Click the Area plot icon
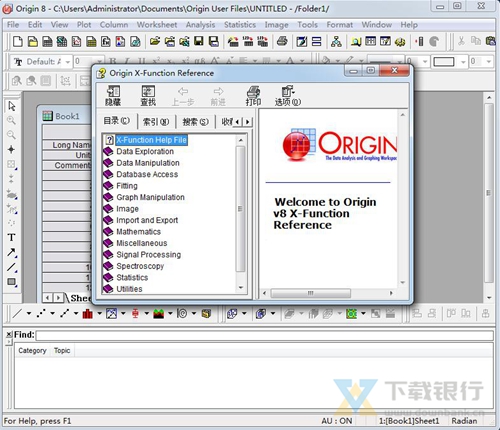The image size is (500, 430). click(159, 313)
